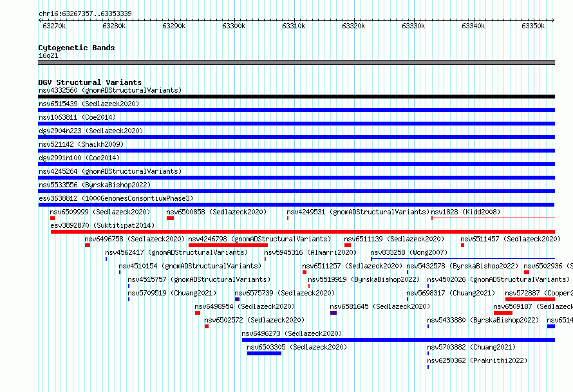The height and width of the screenshot is (392, 573).
Task: Click the red nsv572887 variant bar
Action: pos(531,299)
